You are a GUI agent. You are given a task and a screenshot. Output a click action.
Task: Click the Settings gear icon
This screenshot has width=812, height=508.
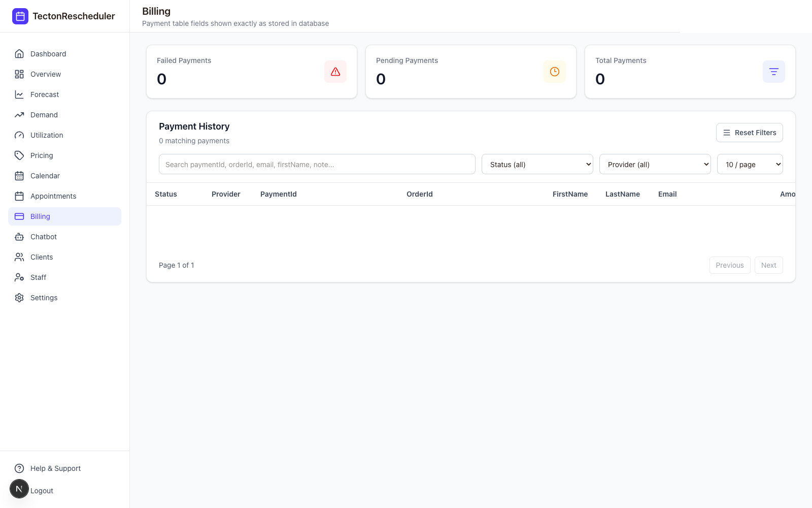pyautogui.click(x=19, y=298)
